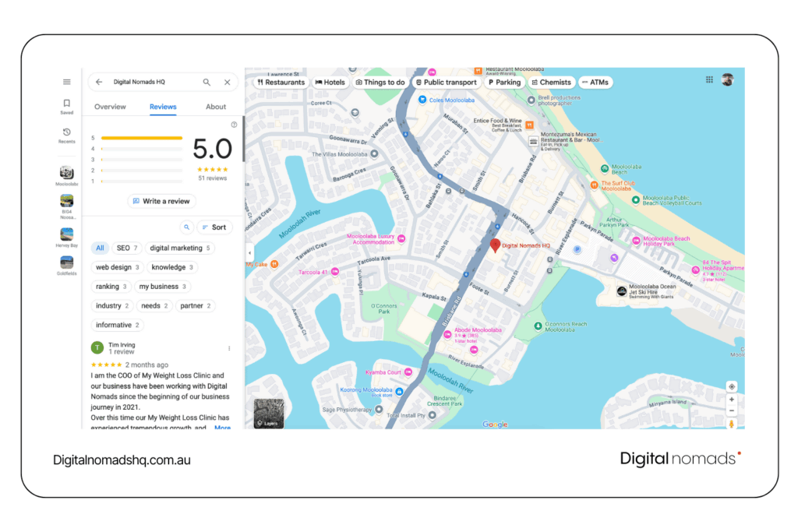Filter reviews by digital marketing chip
The width and height of the screenshot is (798, 532).
pos(180,248)
